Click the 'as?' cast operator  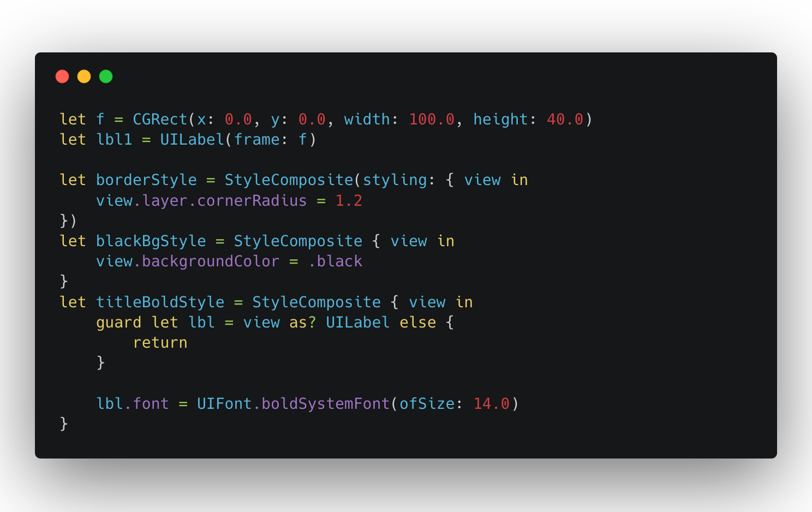coord(302,322)
